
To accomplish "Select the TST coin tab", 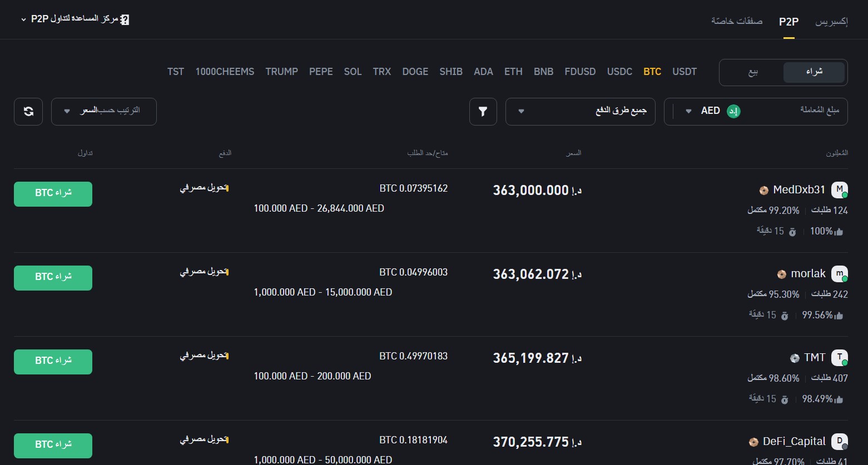I will [x=176, y=72].
